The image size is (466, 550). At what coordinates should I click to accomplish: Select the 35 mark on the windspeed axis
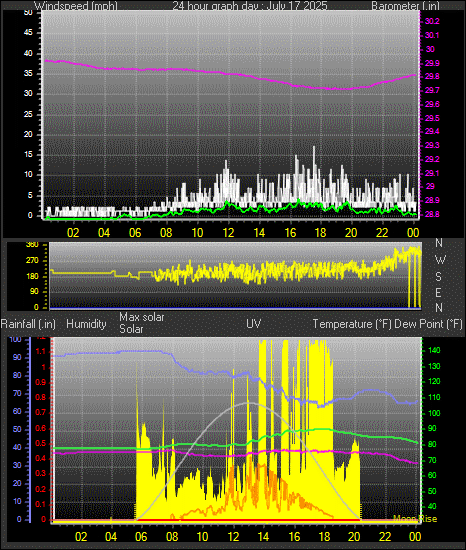(x=28, y=74)
